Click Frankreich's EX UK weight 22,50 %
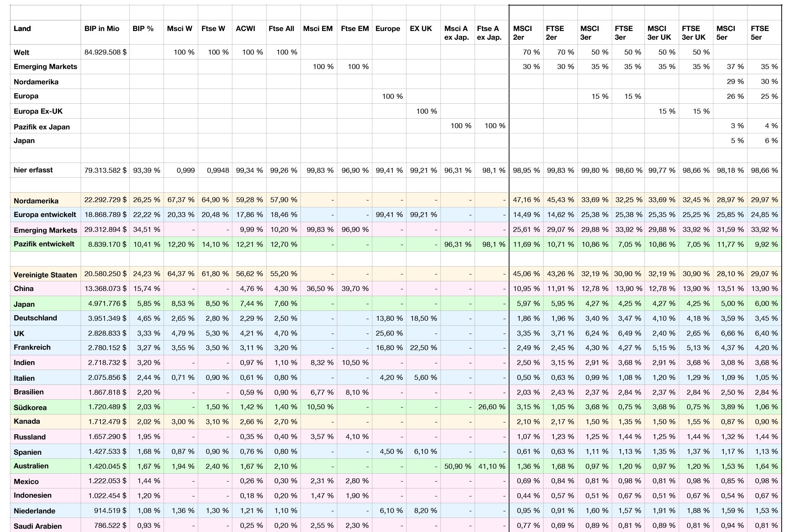 point(424,348)
